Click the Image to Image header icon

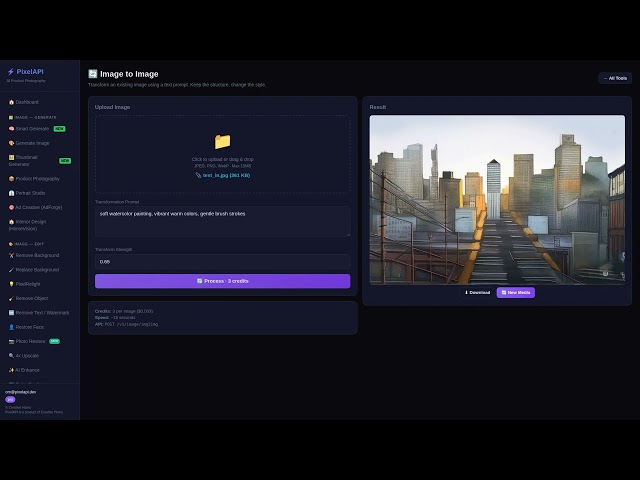(x=93, y=73)
